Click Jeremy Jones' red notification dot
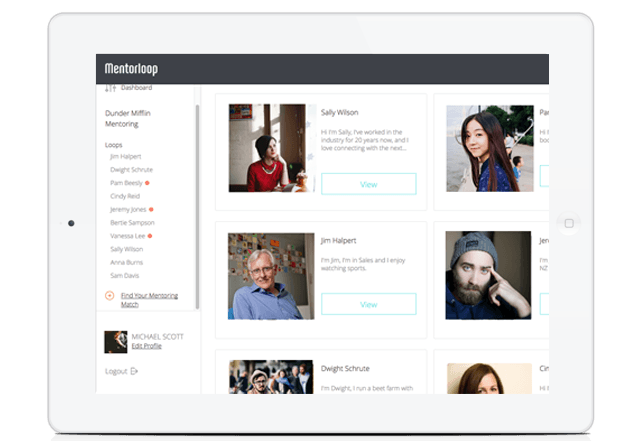The image size is (640, 441). point(151,209)
